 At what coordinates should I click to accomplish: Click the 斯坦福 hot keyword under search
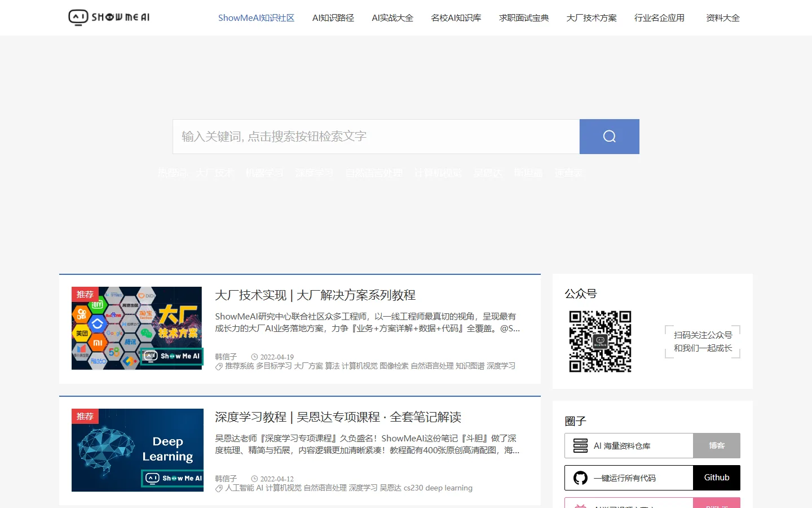(528, 173)
